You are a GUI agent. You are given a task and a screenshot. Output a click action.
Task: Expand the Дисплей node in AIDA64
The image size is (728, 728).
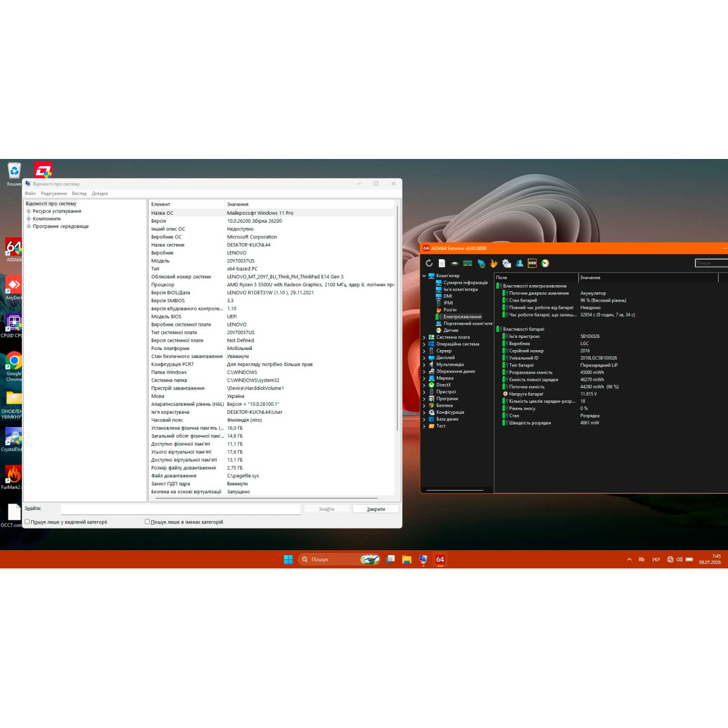point(424,358)
